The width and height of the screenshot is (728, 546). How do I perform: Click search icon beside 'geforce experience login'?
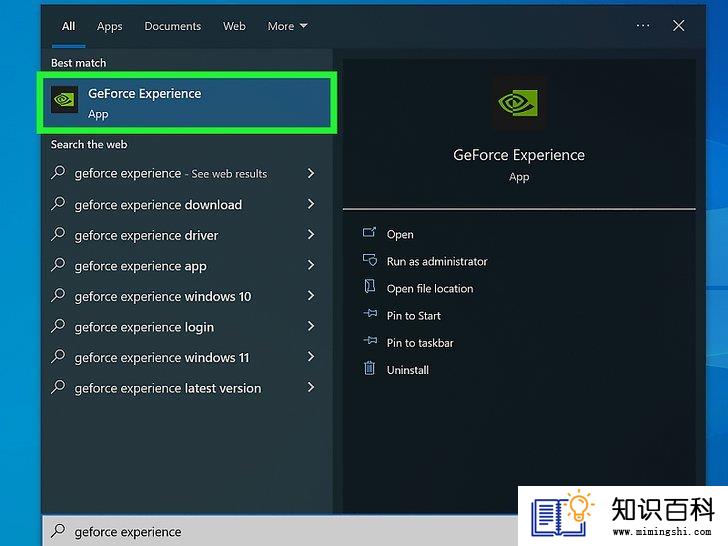click(x=58, y=326)
